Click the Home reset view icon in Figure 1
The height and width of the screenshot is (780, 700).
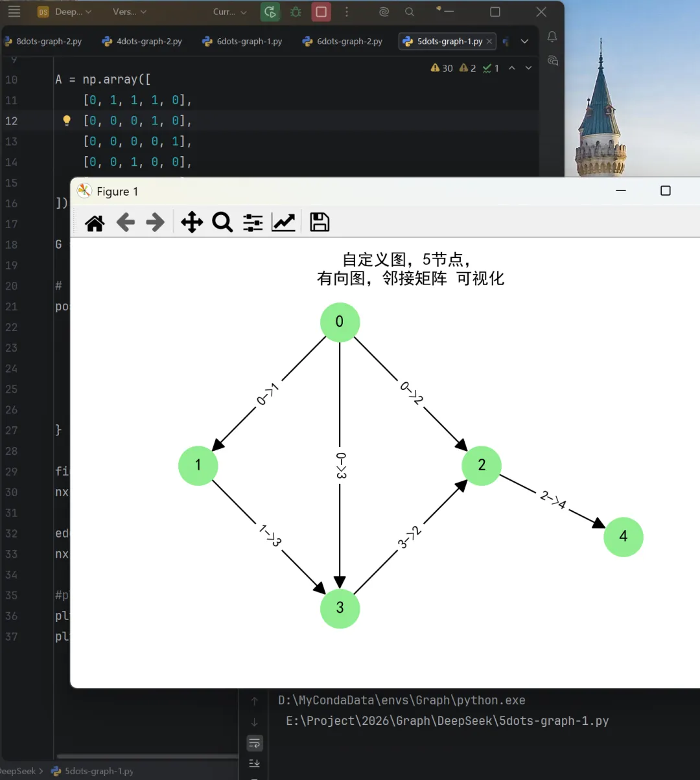tap(95, 223)
